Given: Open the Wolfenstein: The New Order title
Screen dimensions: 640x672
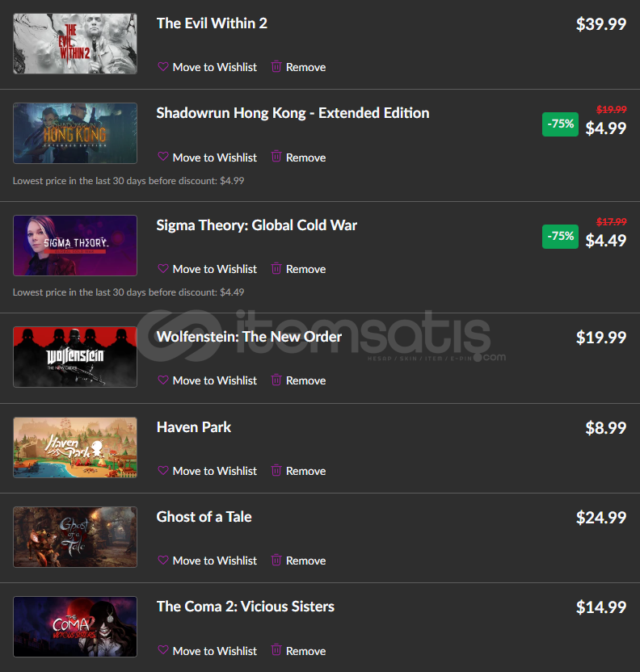Looking at the screenshot, I should coord(249,337).
